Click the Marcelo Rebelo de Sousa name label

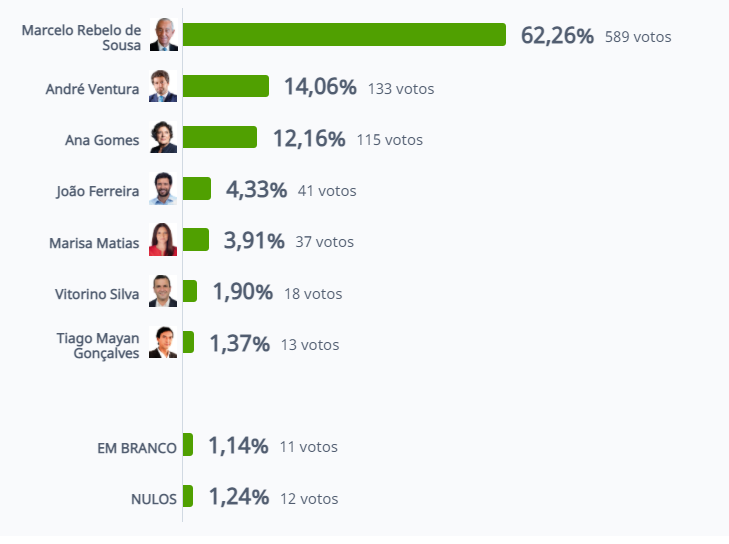point(81,38)
